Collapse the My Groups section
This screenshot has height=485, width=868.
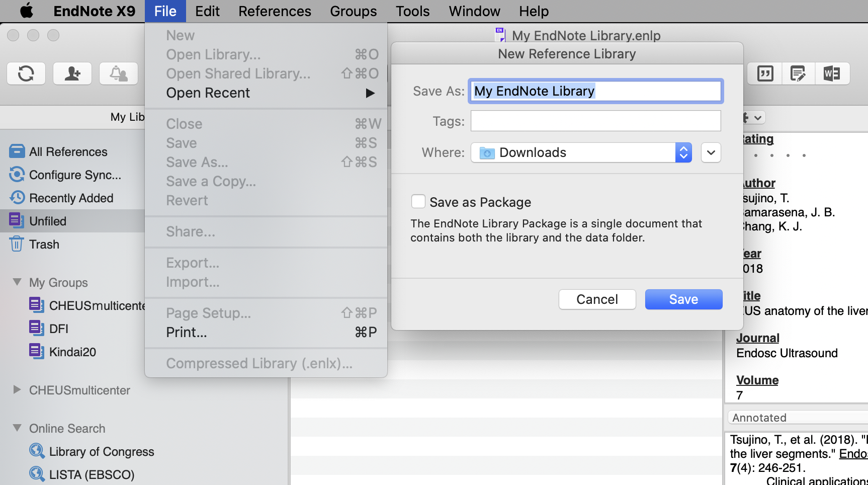click(17, 282)
